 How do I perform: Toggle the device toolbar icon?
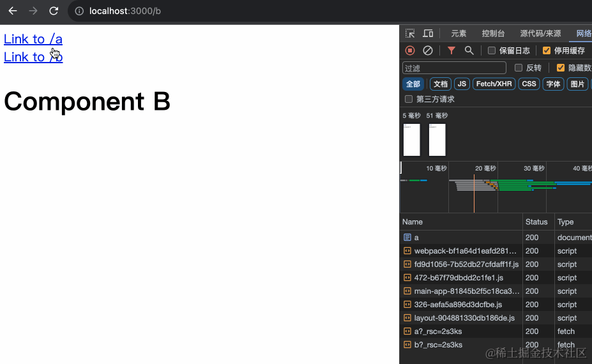pos(428,33)
